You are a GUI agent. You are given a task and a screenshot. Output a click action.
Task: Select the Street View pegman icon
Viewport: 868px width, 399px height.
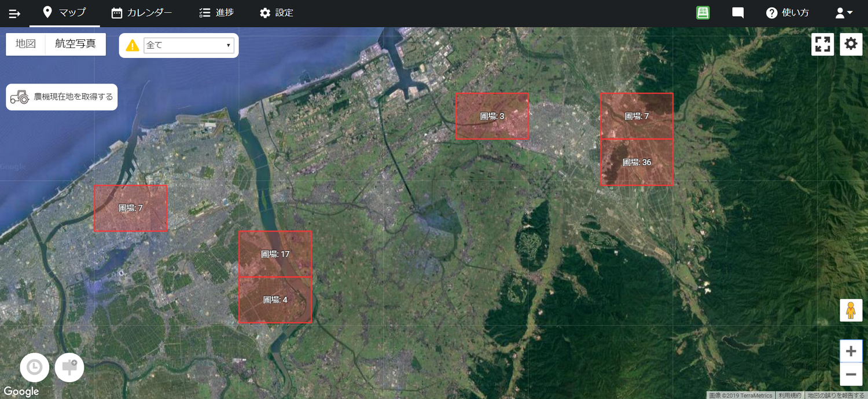[x=851, y=311]
